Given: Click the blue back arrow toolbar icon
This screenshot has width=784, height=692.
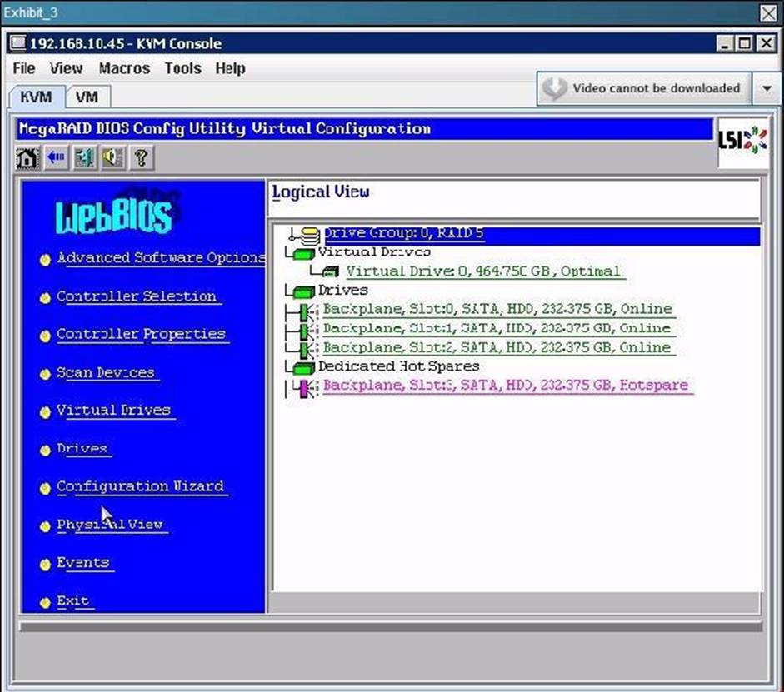Looking at the screenshot, I should pos(56,157).
